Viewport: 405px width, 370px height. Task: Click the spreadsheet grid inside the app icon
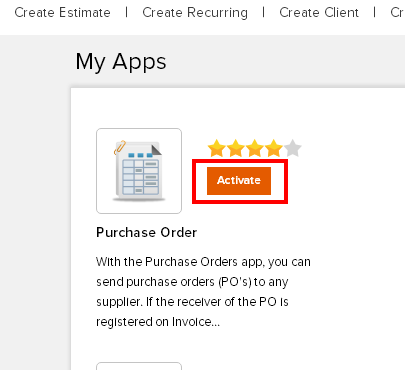pyautogui.click(x=140, y=177)
